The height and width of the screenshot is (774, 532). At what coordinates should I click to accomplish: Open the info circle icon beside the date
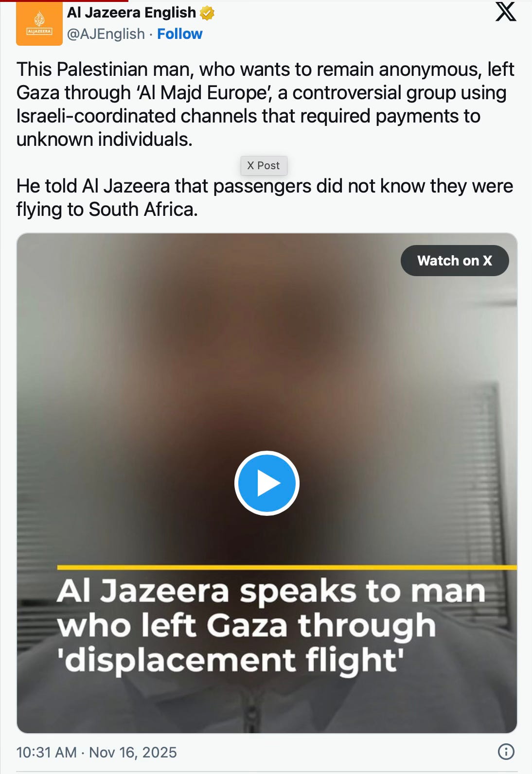point(506,752)
